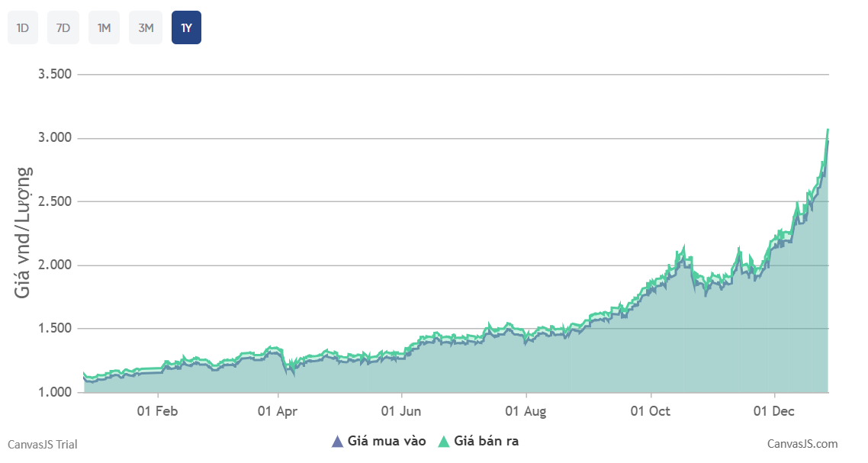Toggle the Giá bán ra legend text
Image resolution: width=868 pixels, height=463 pixels.
486,441
